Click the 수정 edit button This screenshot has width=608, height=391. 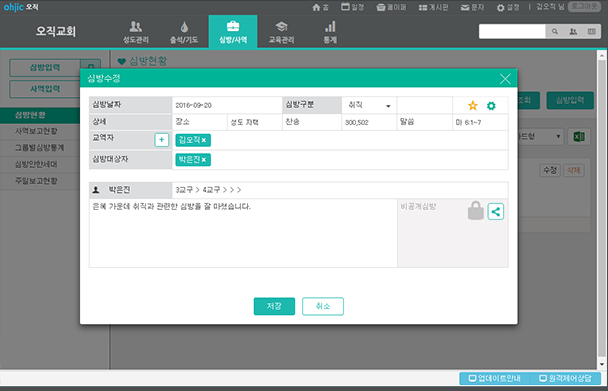549,170
